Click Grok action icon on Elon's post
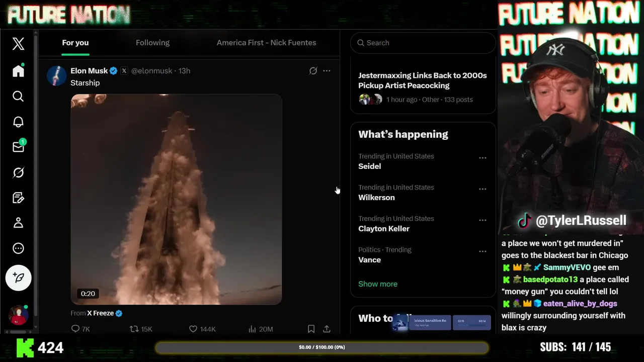 coord(313,71)
